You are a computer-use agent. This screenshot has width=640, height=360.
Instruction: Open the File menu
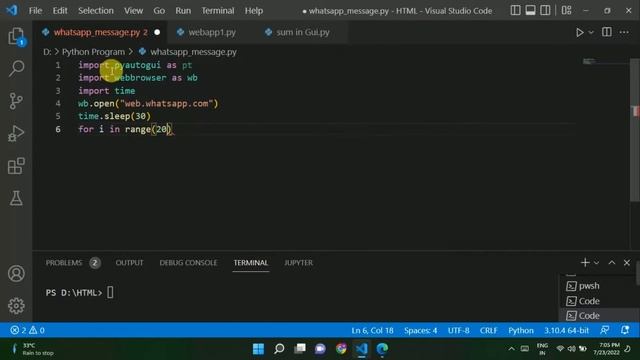coord(36,11)
